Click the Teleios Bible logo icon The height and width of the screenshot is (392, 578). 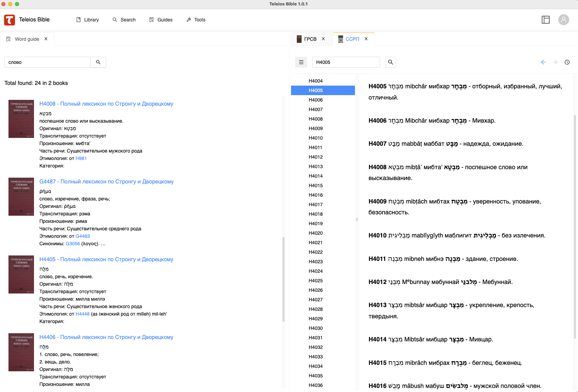point(10,20)
